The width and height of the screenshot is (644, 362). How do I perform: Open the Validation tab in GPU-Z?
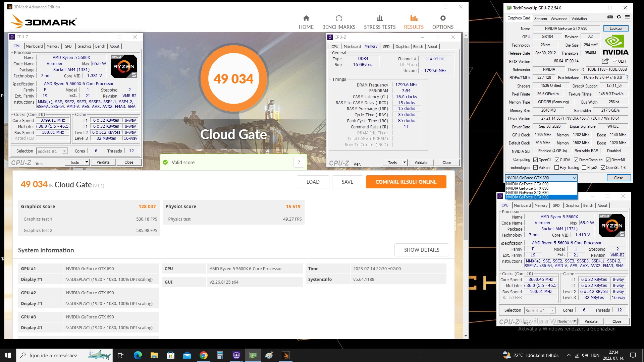pyautogui.click(x=579, y=19)
